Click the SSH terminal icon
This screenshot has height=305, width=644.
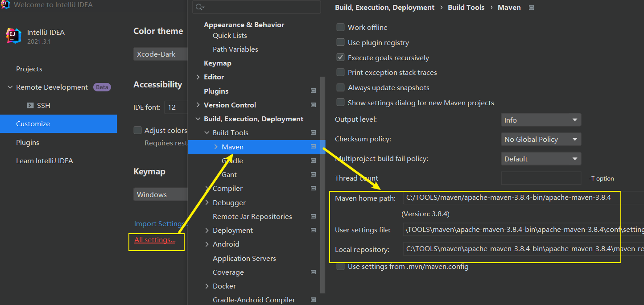click(x=30, y=106)
